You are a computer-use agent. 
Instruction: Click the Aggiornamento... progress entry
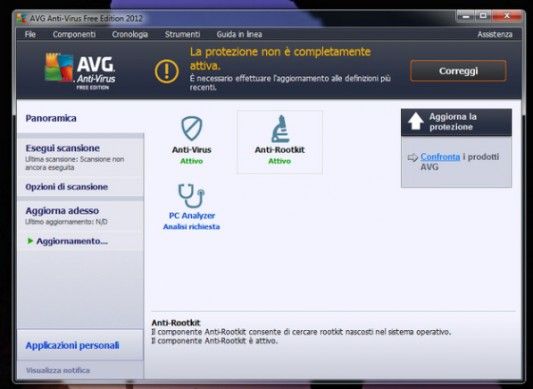pyautogui.click(x=72, y=241)
